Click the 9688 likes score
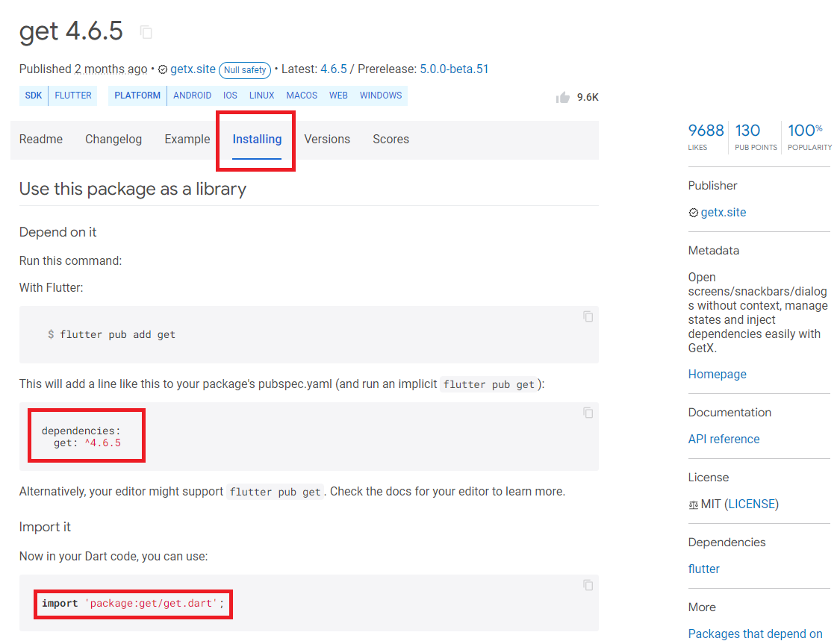The image size is (840, 641). pos(706,137)
